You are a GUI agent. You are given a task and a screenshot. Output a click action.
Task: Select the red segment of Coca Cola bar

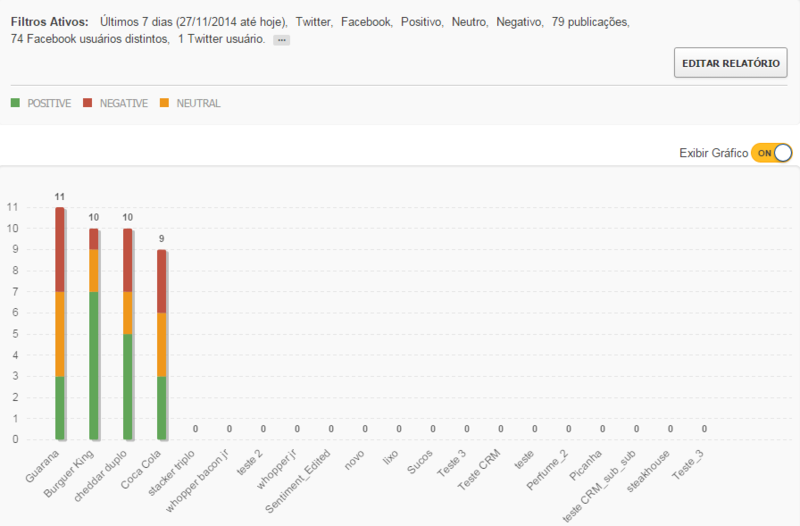(162, 280)
